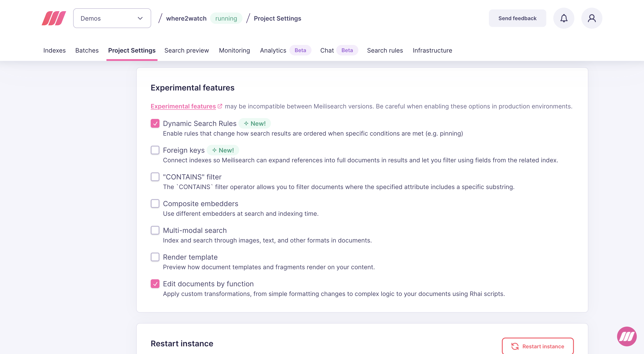
Task: Click the Meilisearch logo icon
Action: tap(54, 18)
